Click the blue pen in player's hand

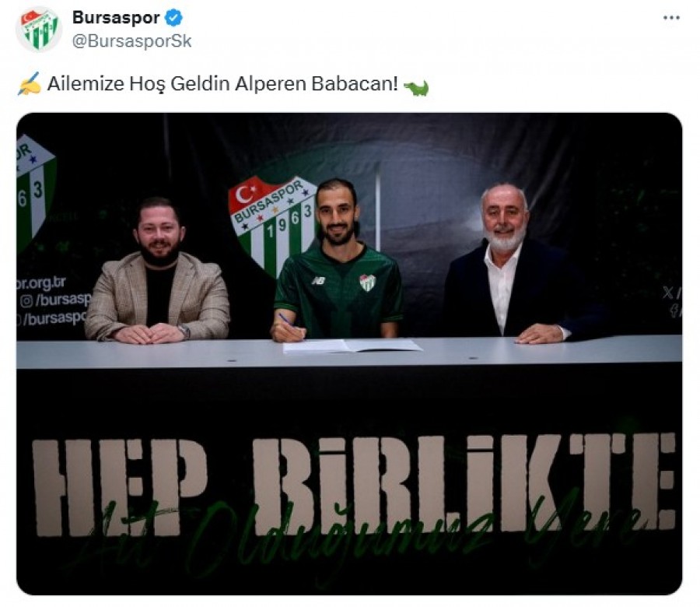point(286,321)
